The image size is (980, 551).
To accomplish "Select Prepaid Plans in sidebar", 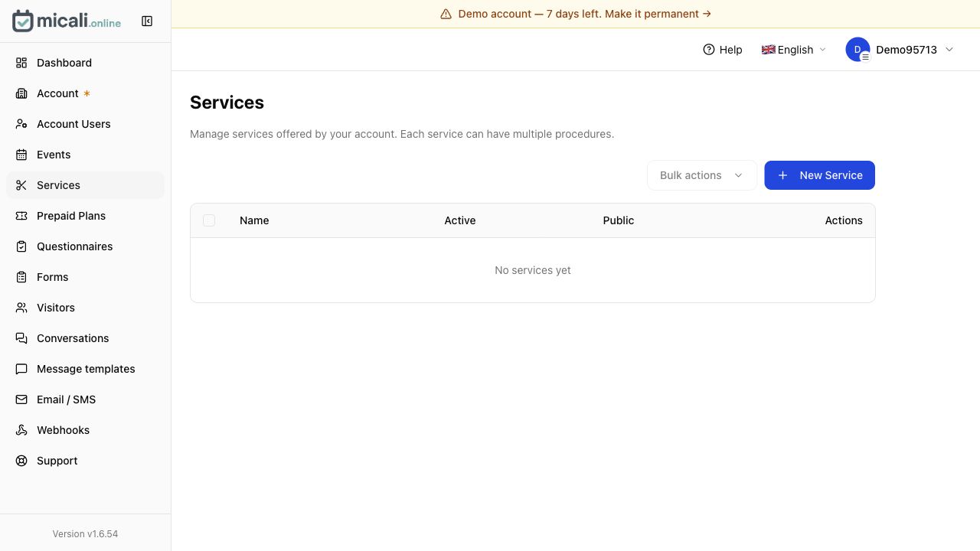I will click(85, 216).
